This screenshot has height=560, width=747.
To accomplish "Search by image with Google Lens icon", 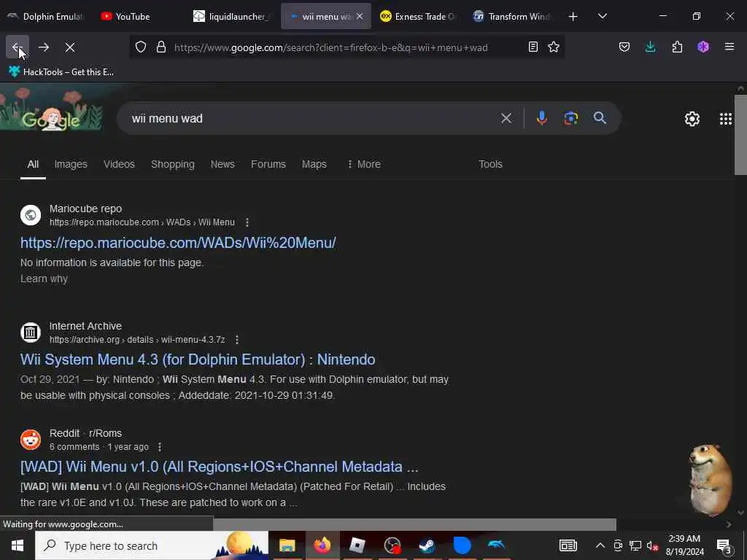I will tap(570, 118).
